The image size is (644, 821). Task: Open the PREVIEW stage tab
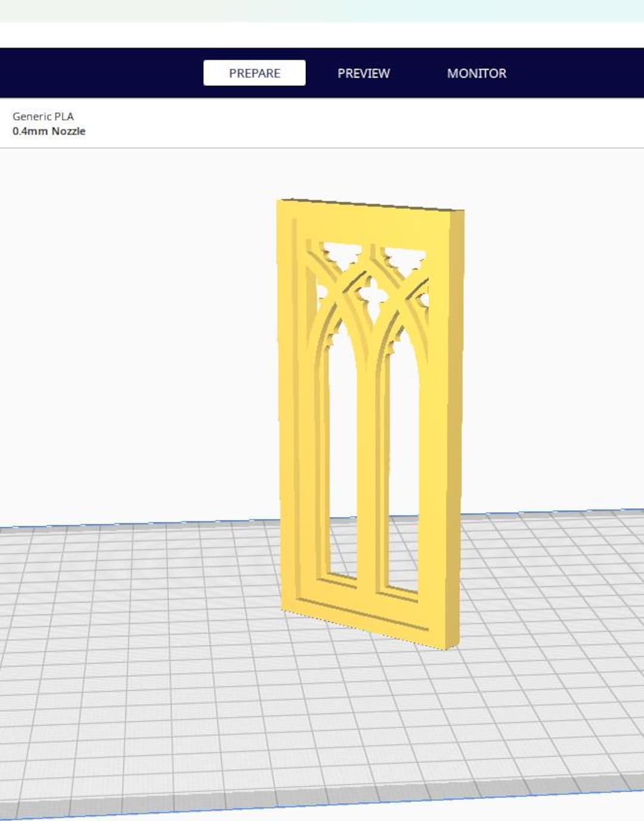[364, 73]
